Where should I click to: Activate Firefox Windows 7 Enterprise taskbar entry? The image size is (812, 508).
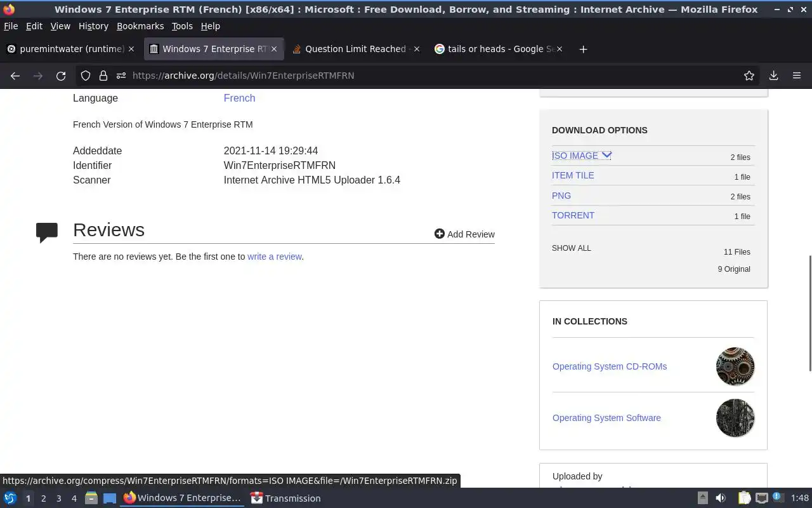pos(183,498)
